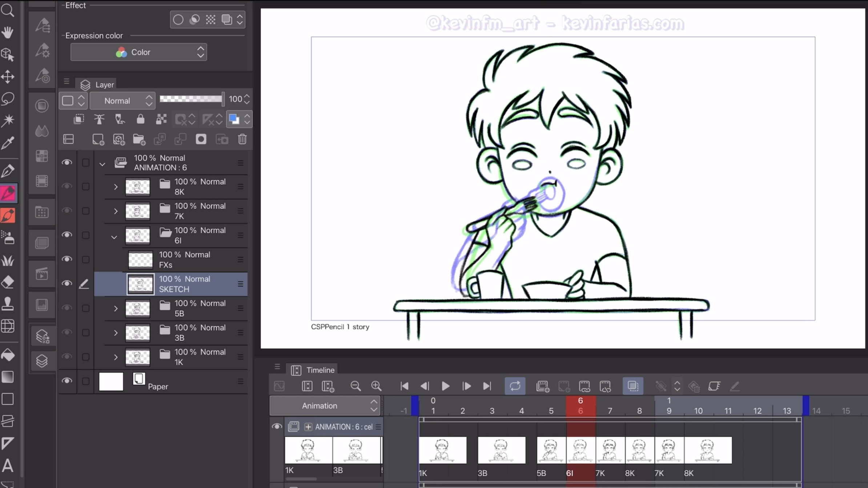Viewport: 868px width, 488px height.
Task: Check the lock box beside 5B folder
Action: pos(85,308)
